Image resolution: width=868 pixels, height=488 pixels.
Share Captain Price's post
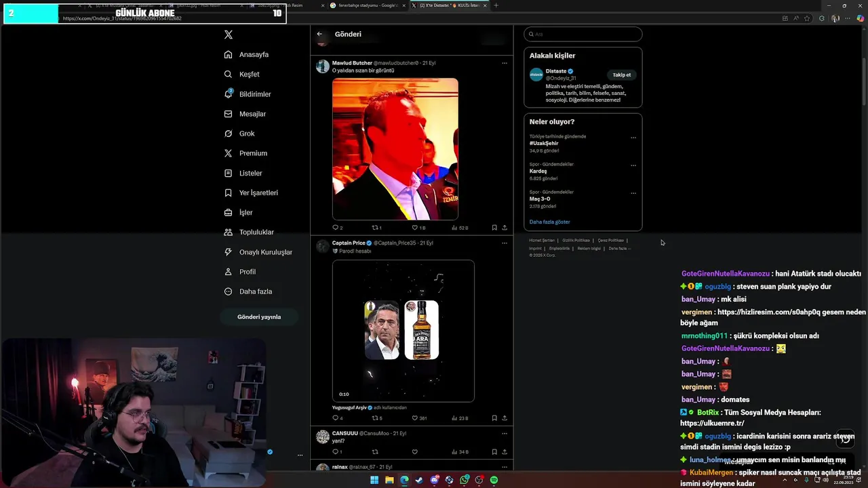pos(505,418)
